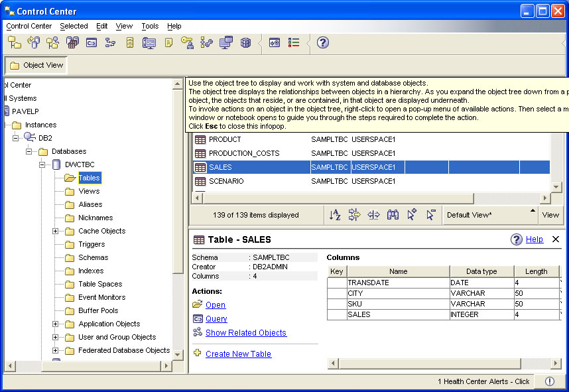Expand Federated Database Objects folder
Viewport: 569px width, 392px height.
(x=55, y=350)
